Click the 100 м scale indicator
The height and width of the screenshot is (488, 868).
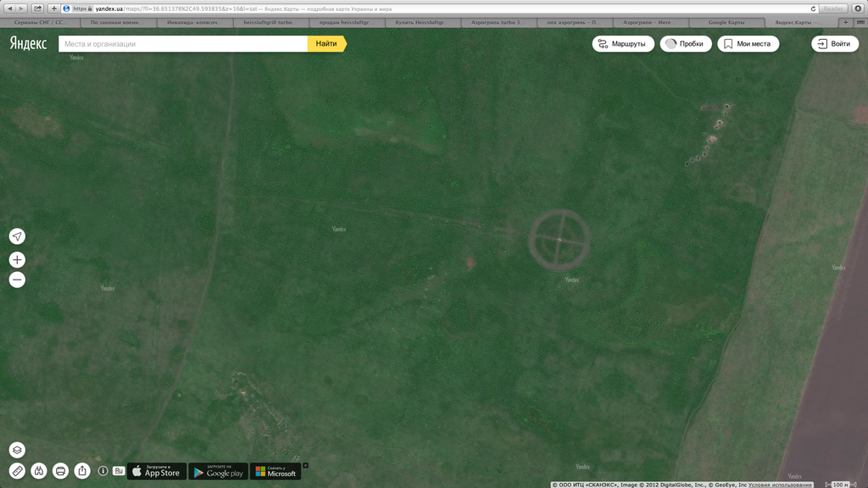click(x=841, y=485)
